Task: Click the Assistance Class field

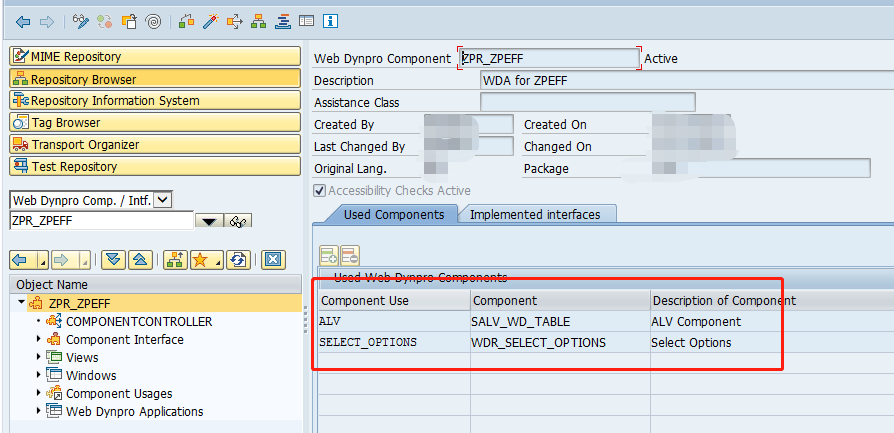Action: (588, 102)
